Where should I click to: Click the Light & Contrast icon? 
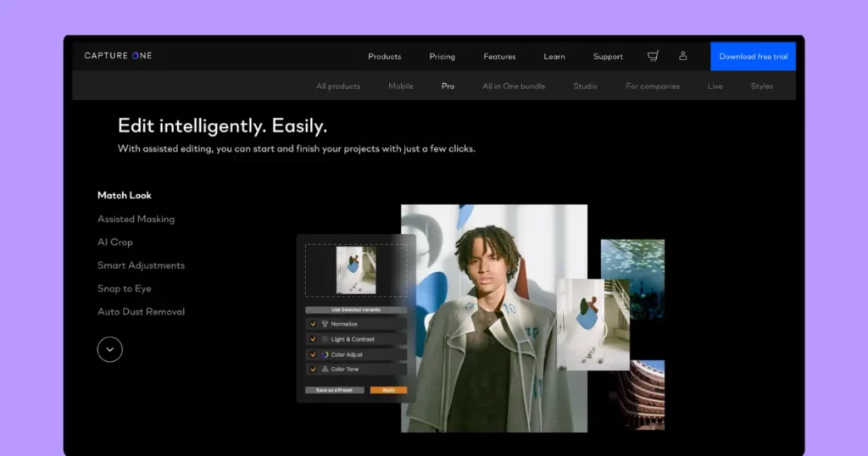click(x=325, y=339)
